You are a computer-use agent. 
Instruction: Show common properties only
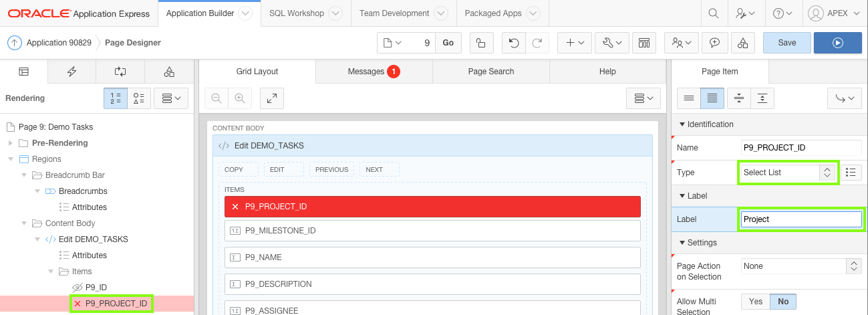coord(689,98)
